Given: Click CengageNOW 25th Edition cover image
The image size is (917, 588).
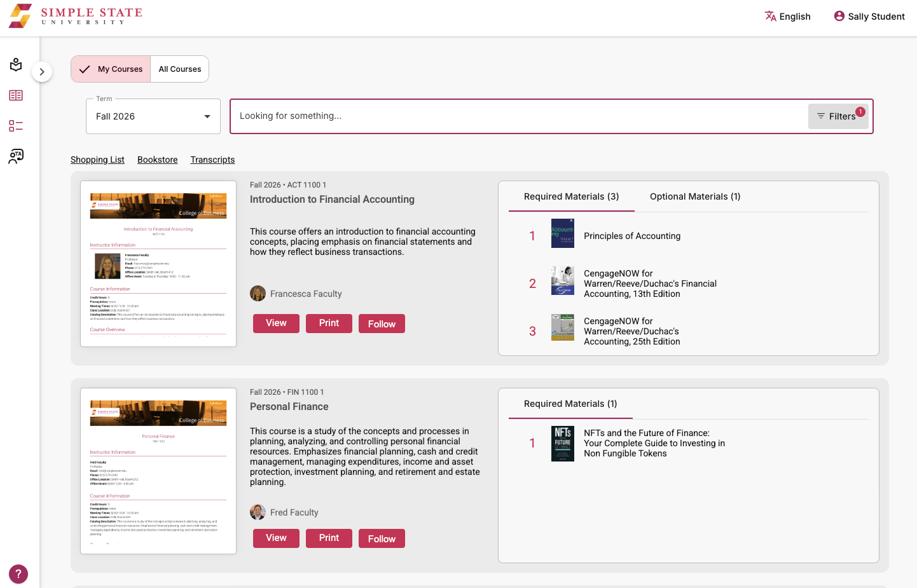Looking at the screenshot, I should coord(563,327).
